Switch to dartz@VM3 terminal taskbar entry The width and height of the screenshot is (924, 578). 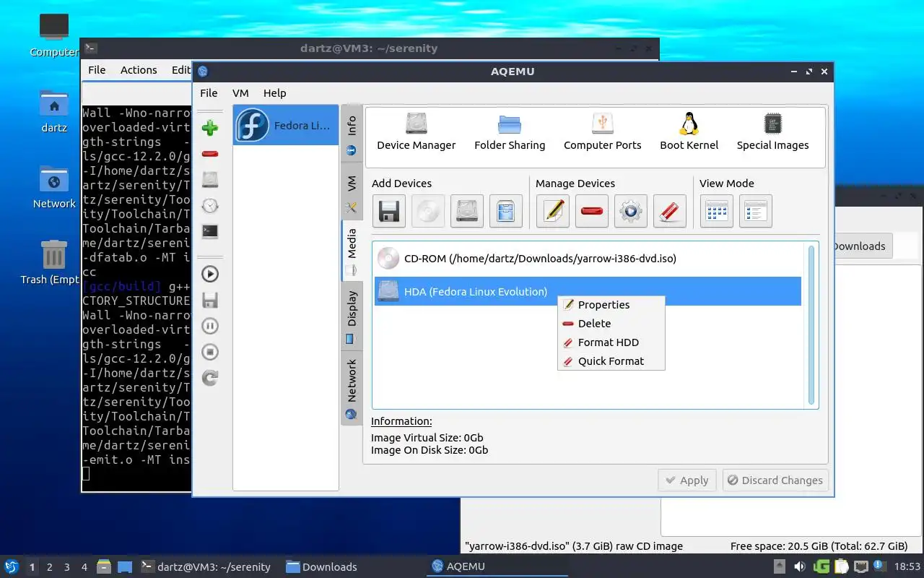(x=206, y=566)
